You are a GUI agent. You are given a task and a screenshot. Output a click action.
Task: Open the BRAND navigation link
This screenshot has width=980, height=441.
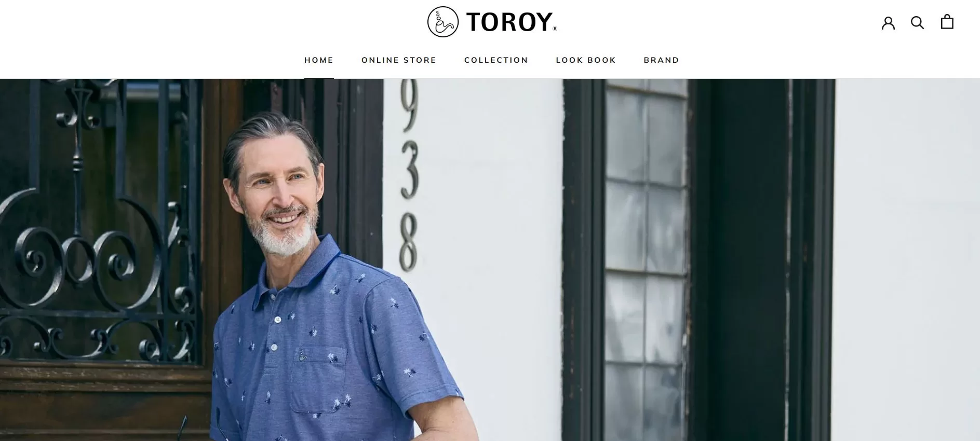coord(661,60)
